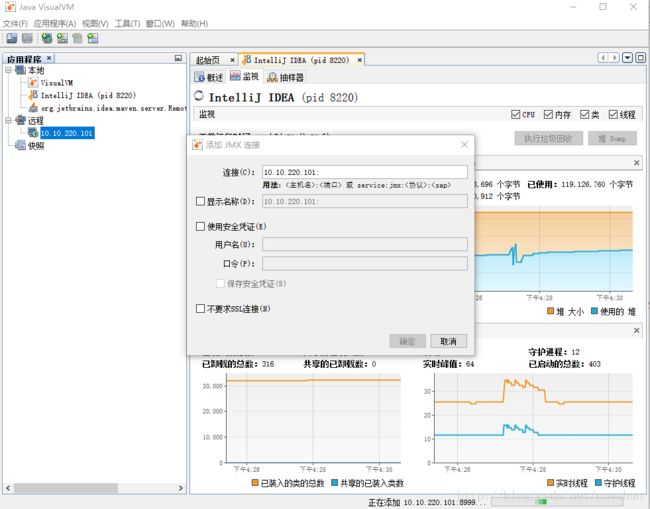Open the tab list dropdown arrow

point(628,58)
